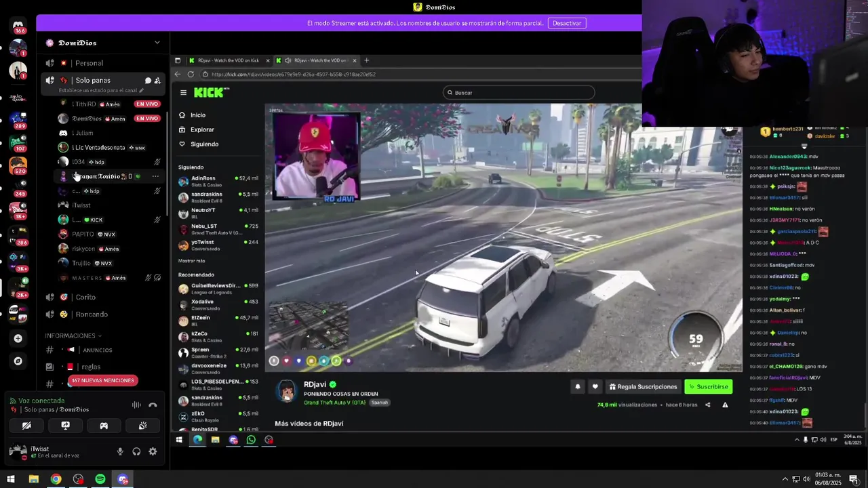Screen dimensions: 868x488
Task: Open the NeutroYT followed channel
Action: pos(218,213)
